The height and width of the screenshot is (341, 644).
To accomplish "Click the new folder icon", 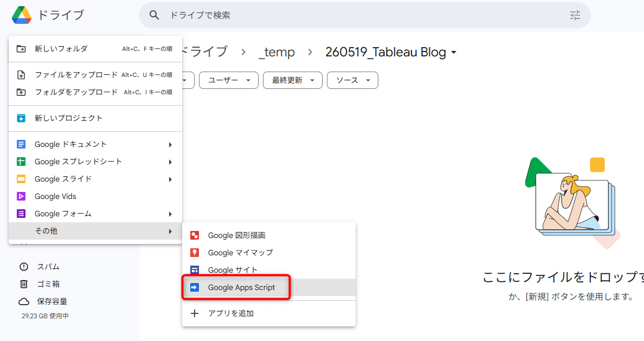I will coord(21,49).
